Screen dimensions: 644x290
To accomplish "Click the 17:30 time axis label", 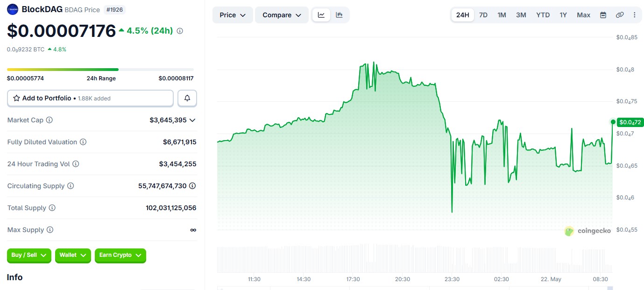I will tap(353, 279).
